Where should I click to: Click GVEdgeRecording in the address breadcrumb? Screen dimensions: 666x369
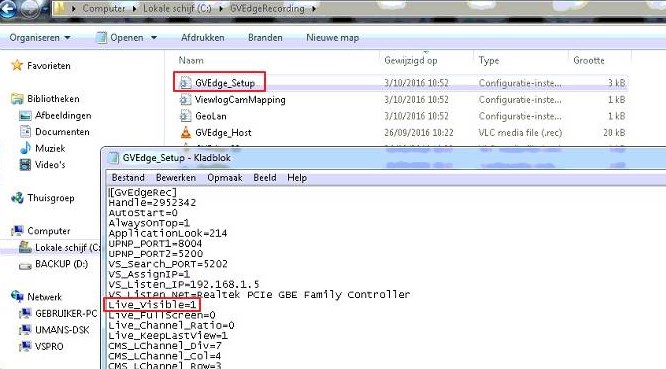267,8
